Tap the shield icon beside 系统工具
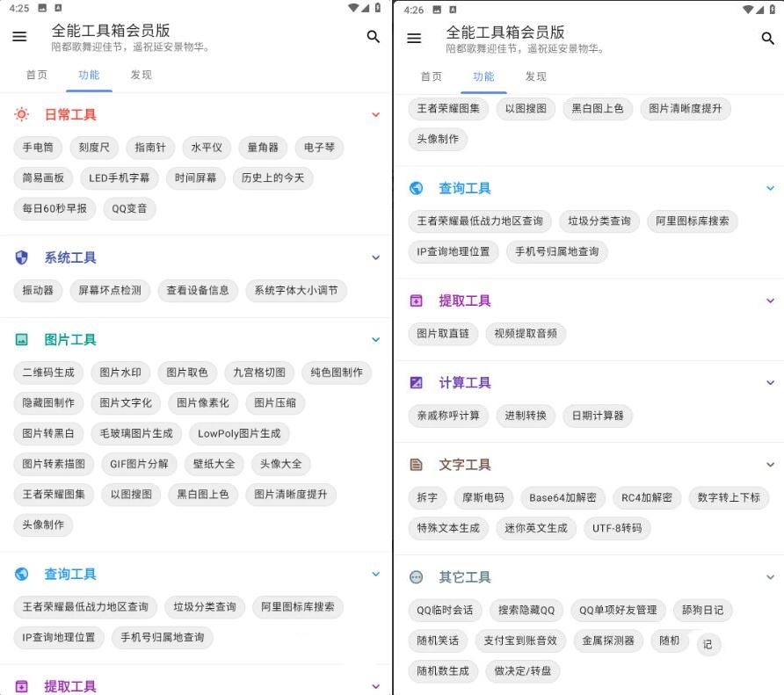This screenshot has height=695, width=784. click(x=22, y=257)
